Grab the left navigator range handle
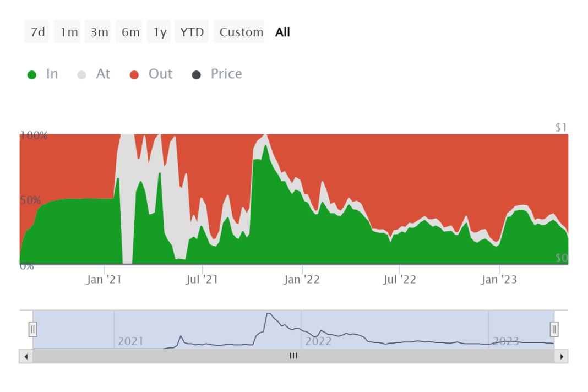The image size is (588, 392). point(33,329)
